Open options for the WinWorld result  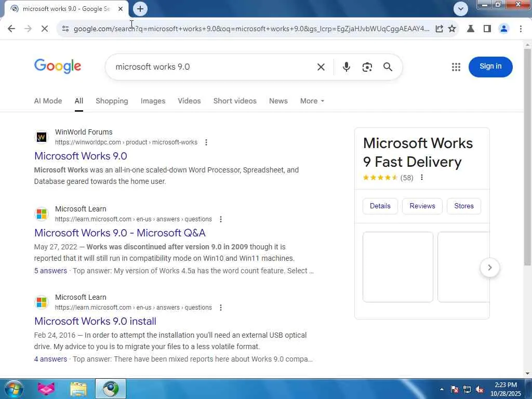point(206,142)
